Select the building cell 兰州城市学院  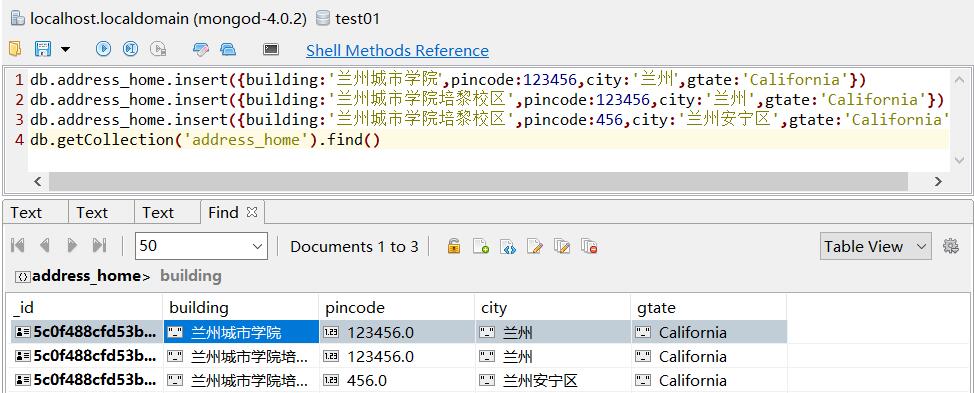pyautogui.click(x=241, y=332)
